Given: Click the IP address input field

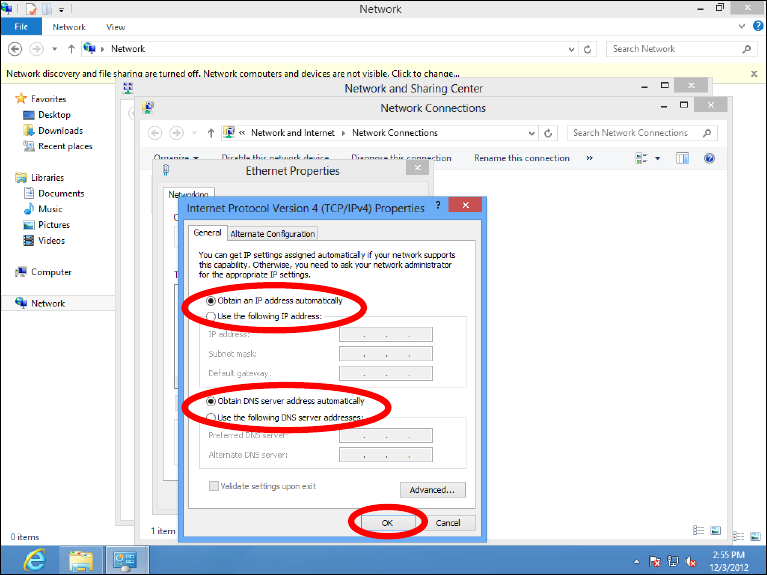Looking at the screenshot, I should [x=385, y=334].
